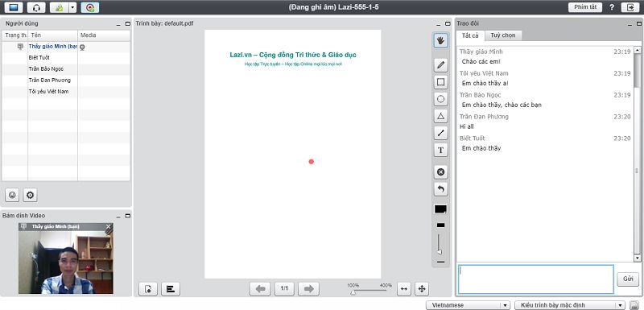Adjust the line thickness slider
The width and height of the screenshot is (644, 310).
click(x=440, y=251)
